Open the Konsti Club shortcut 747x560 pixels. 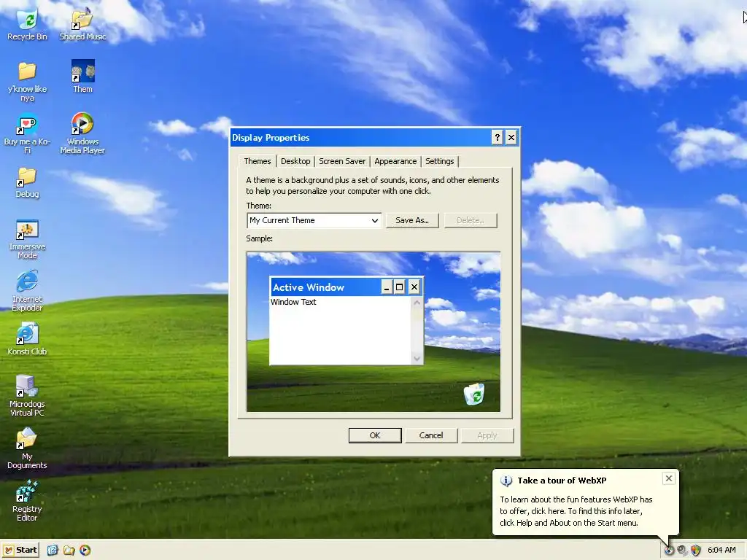click(x=27, y=339)
